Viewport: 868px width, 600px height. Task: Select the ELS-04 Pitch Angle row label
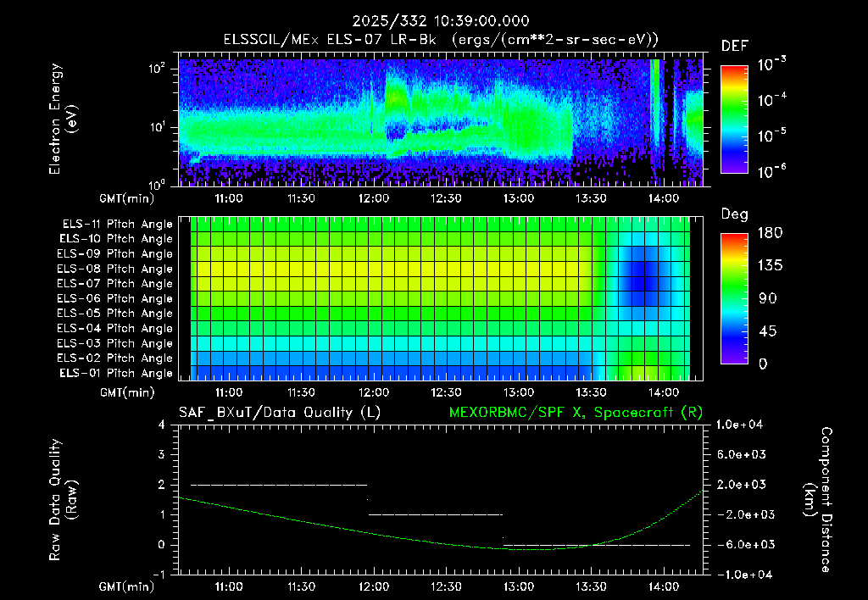tap(114, 328)
